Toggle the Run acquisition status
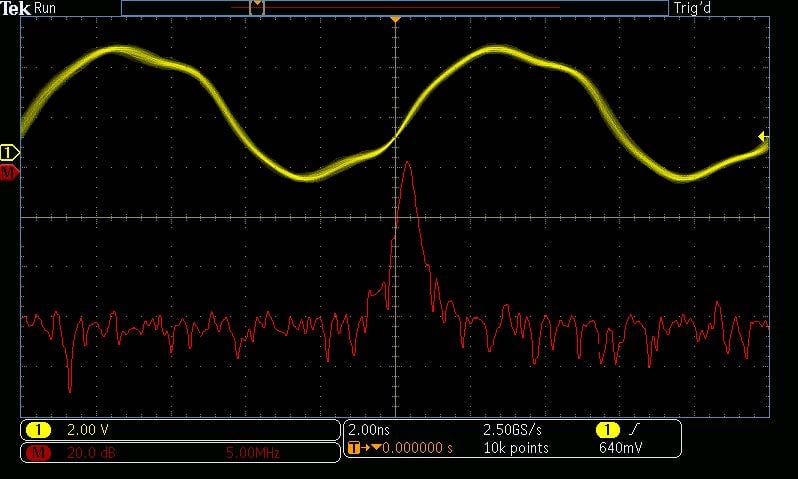The image size is (798, 479). click(x=45, y=8)
